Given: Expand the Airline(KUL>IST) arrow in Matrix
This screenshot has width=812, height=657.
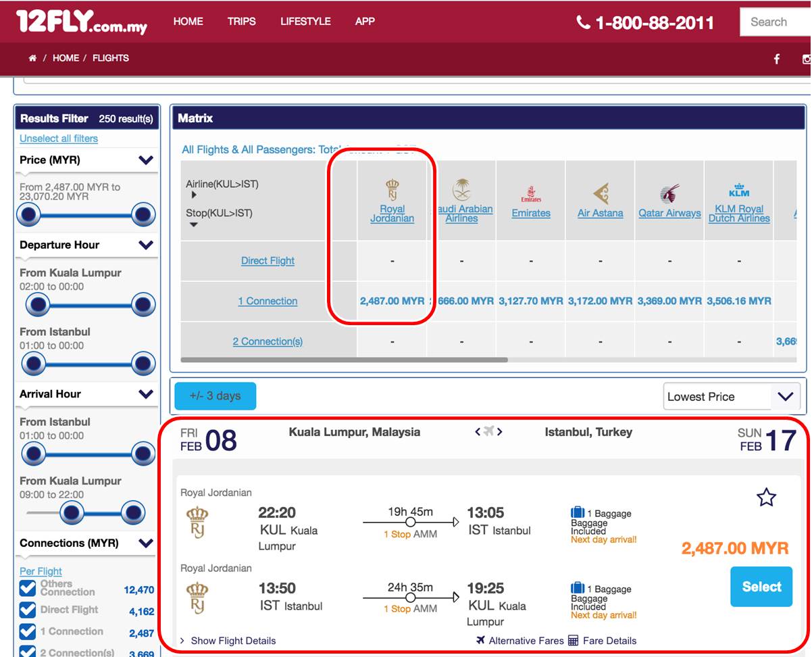Looking at the screenshot, I should click(x=194, y=195).
